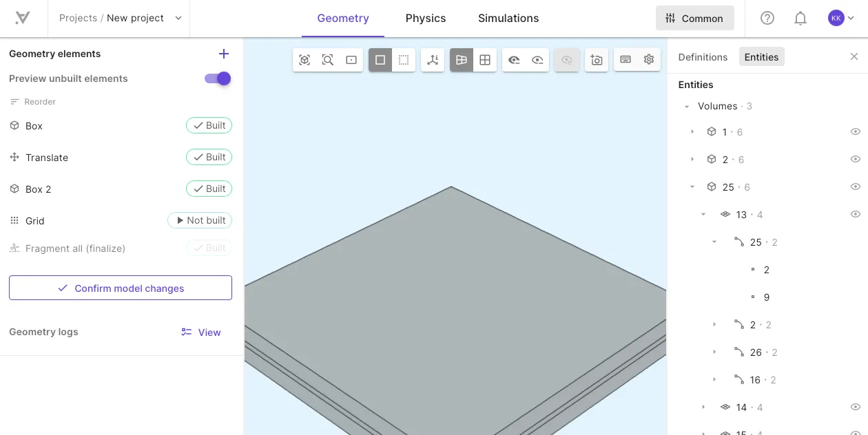Open the KK user account menu

click(x=841, y=19)
